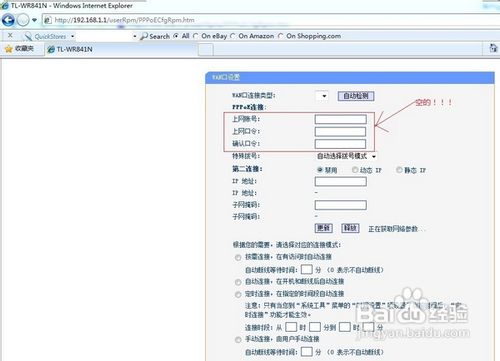Click the 上网账号 account input field
This screenshot has width=500, height=361.
[341, 119]
